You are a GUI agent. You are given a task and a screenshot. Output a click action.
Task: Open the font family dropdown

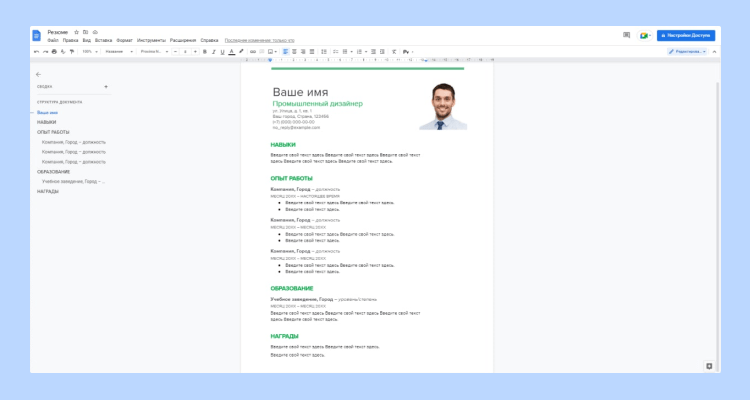click(x=154, y=52)
